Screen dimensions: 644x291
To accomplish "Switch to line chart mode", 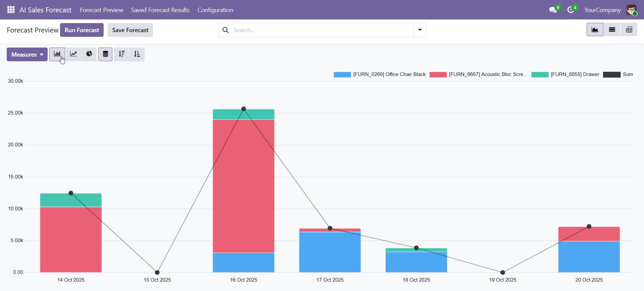I will (x=73, y=54).
